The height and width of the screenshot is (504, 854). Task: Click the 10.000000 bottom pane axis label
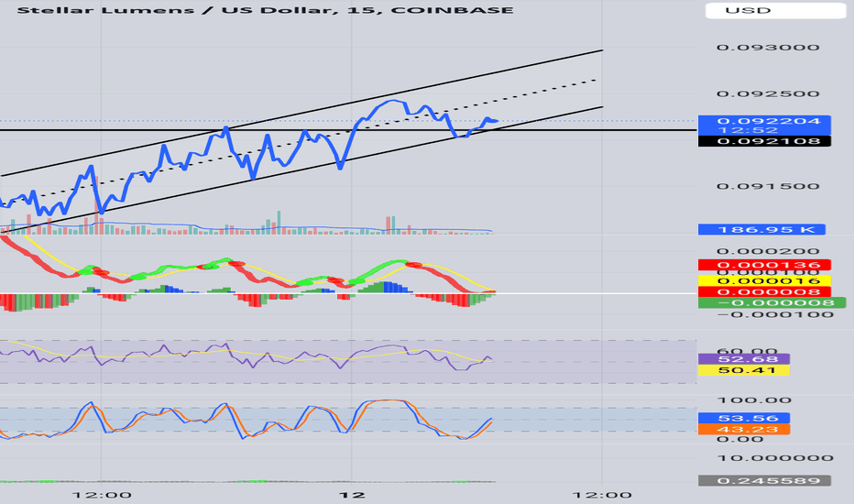(775, 457)
